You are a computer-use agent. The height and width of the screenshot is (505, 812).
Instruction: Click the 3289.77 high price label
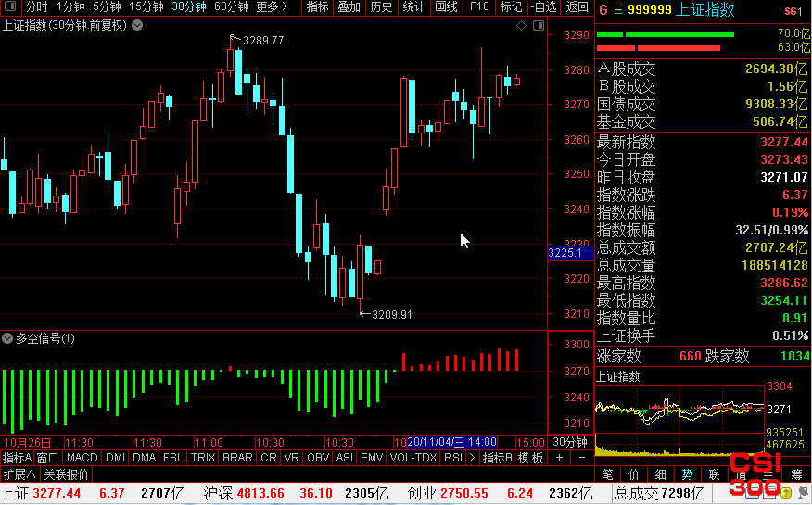[x=263, y=41]
